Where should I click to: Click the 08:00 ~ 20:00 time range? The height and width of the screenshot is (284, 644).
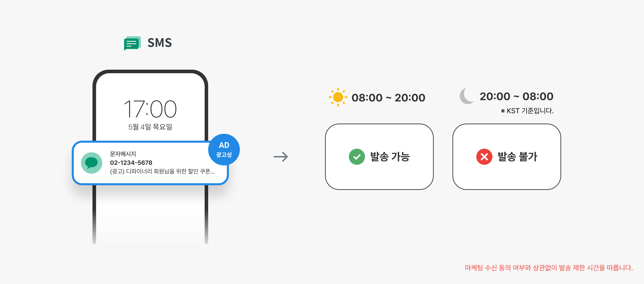click(388, 98)
